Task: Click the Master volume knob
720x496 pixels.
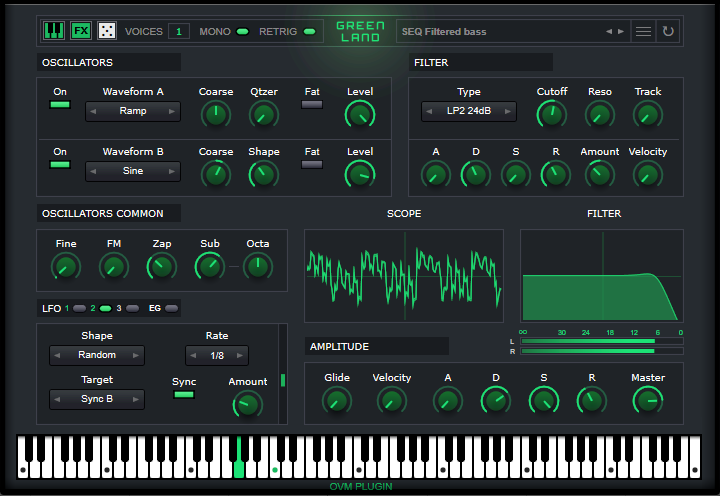Action: [648, 401]
